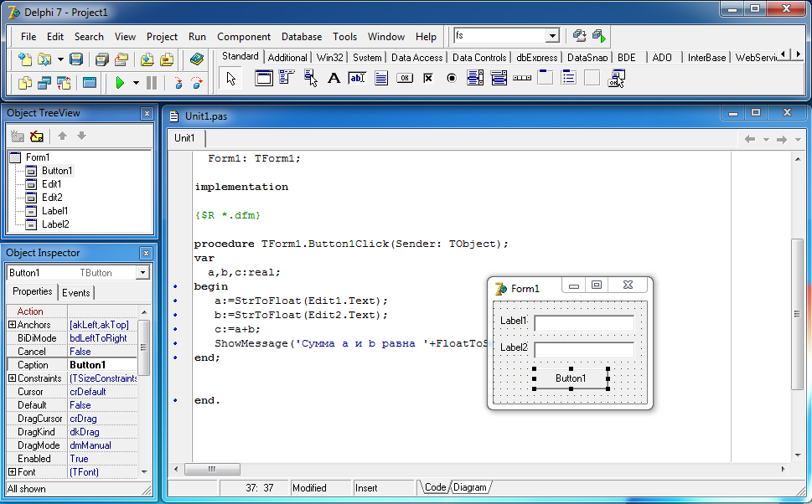Screen dimensions: 812x504
Task: Click the editor horizontal scrollbar thumb
Action: click(212, 470)
